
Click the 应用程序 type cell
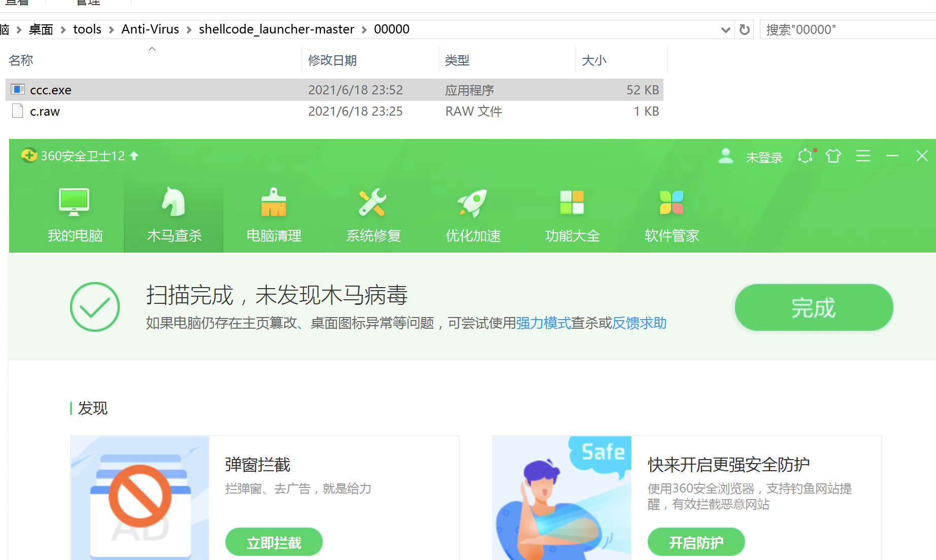click(470, 90)
